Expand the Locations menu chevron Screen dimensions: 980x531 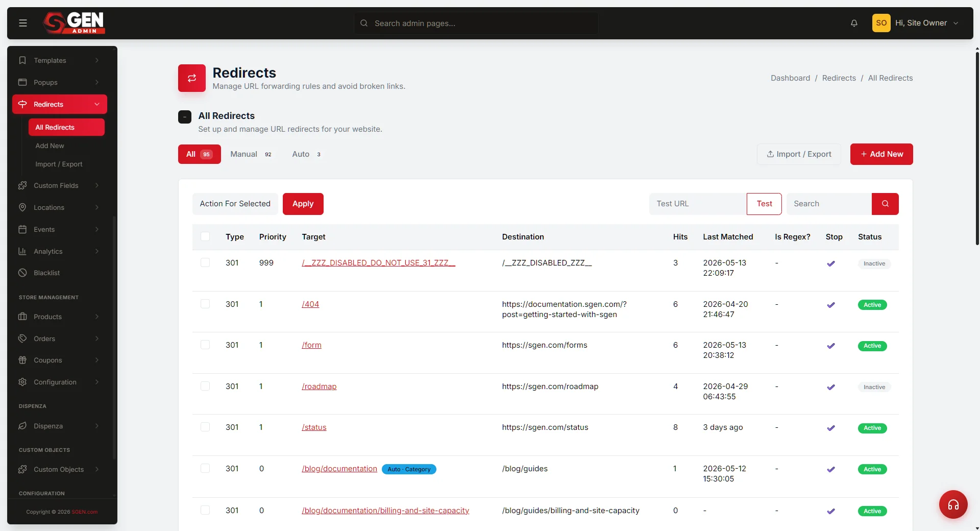point(97,207)
